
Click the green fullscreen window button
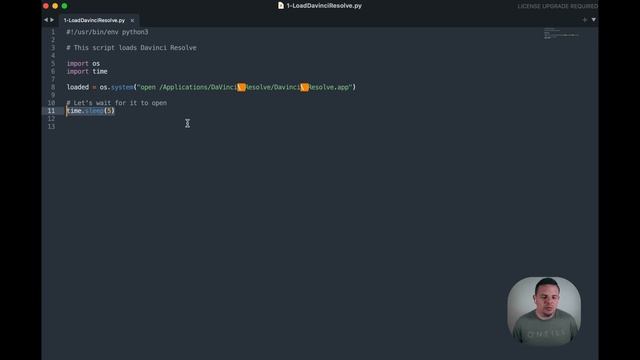point(64,6)
